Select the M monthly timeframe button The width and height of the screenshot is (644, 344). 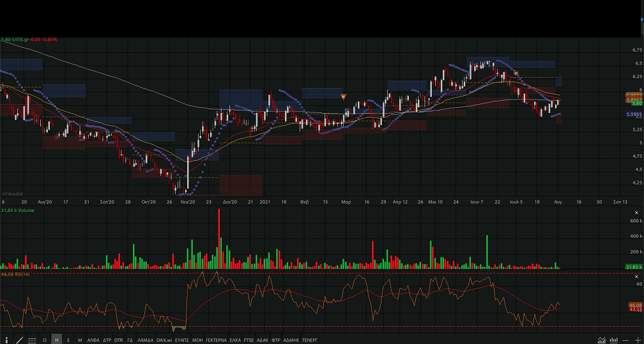(80, 340)
